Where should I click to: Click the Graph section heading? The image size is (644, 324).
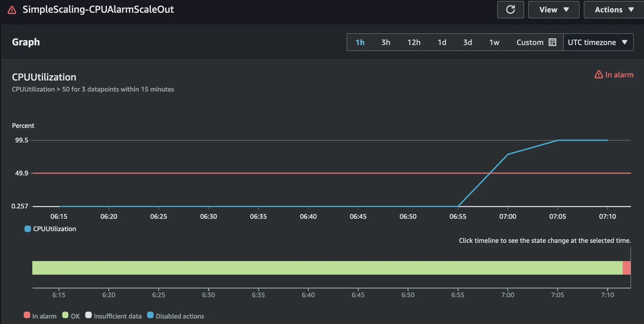26,42
